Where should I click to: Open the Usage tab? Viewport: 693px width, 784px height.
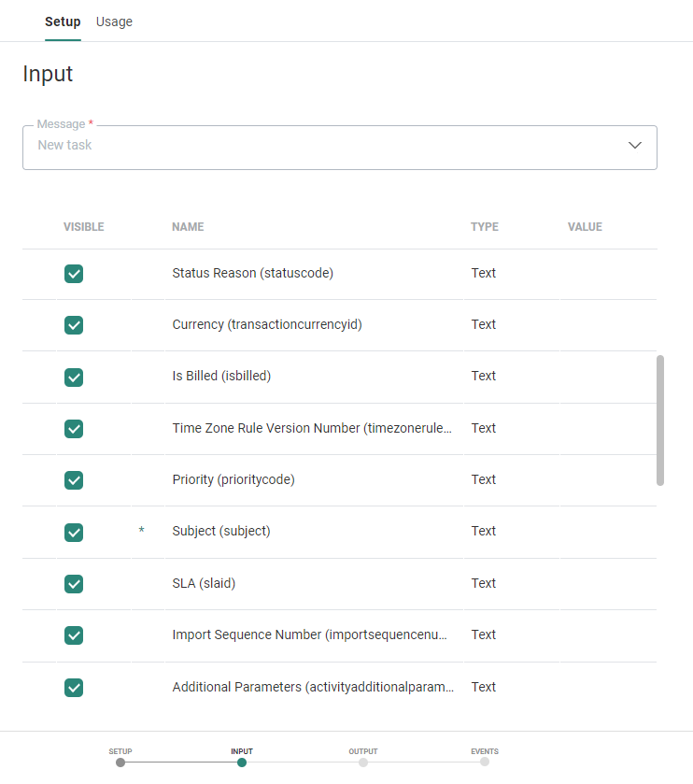click(x=114, y=21)
